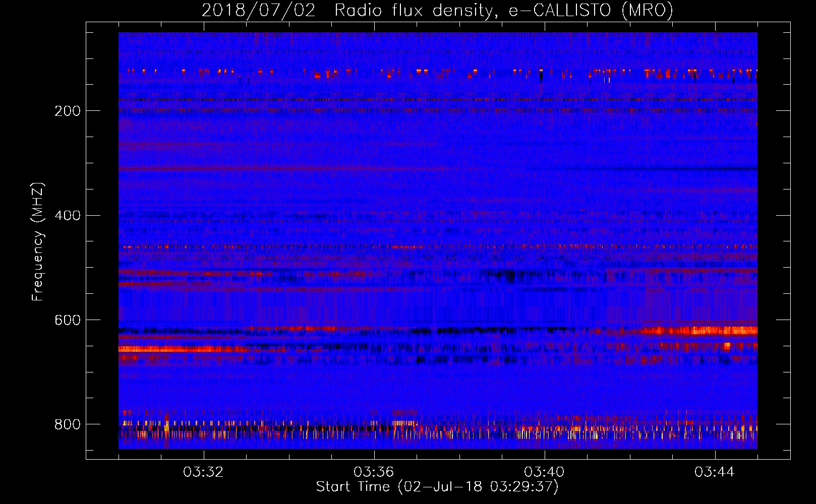
Task: Click the '03:44' time tick label
Action: coord(715,472)
